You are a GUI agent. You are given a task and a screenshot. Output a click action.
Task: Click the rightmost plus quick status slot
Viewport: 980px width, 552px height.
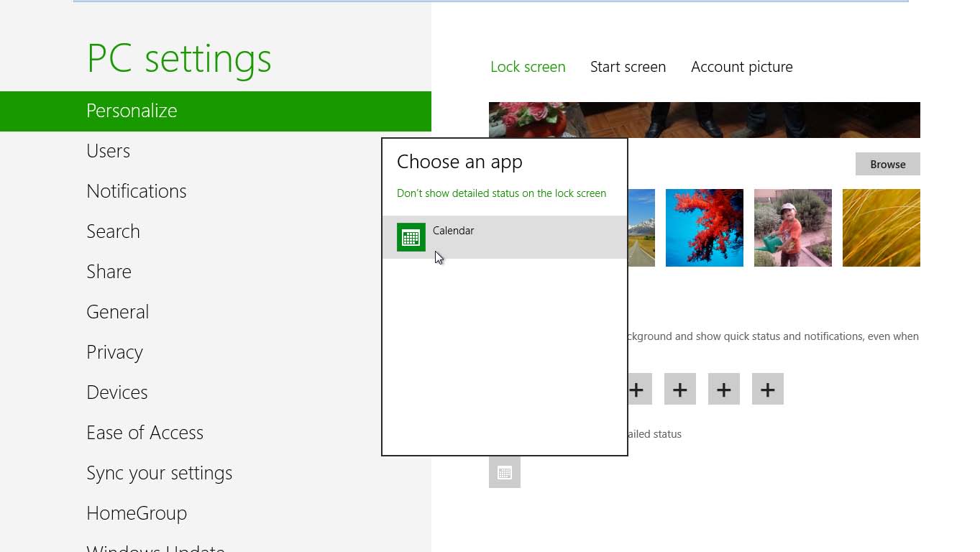pyautogui.click(x=767, y=389)
